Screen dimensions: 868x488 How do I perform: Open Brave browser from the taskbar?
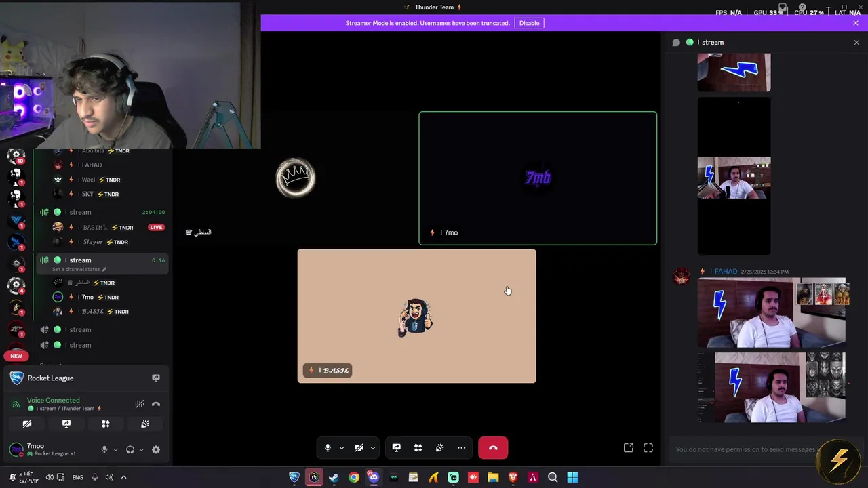513,477
